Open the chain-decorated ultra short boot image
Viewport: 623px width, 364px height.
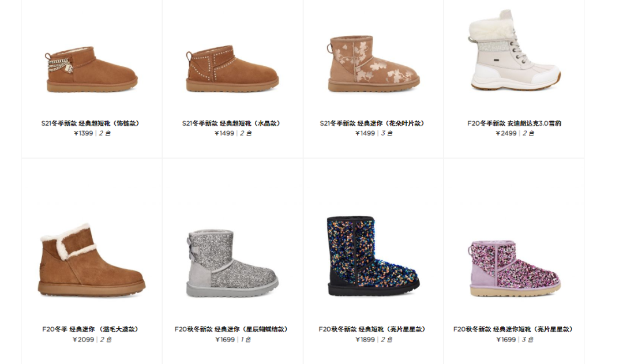tap(91, 70)
